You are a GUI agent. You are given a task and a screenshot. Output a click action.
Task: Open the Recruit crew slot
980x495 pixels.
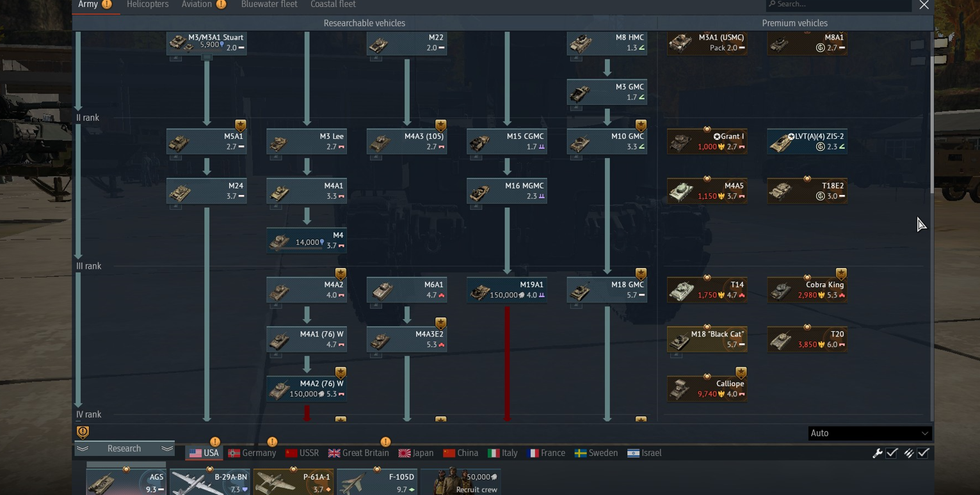(462, 482)
